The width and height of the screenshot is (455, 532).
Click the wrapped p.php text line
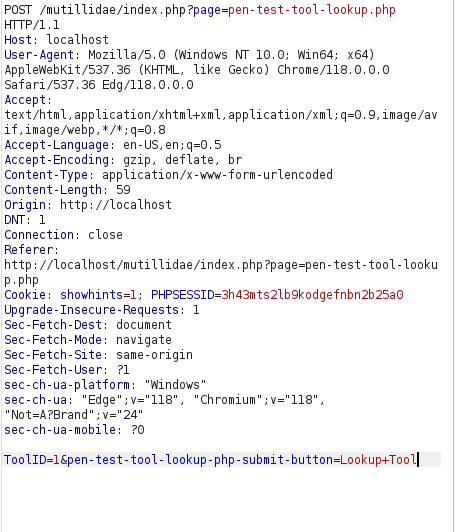(21, 280)
